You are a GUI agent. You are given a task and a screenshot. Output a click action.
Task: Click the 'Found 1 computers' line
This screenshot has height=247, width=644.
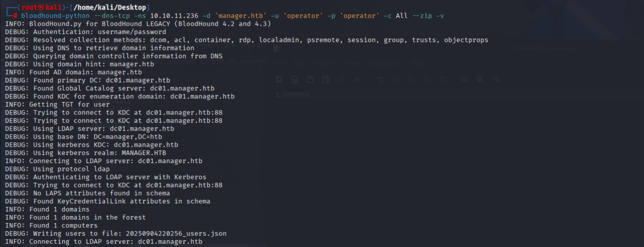coord(51,226)
